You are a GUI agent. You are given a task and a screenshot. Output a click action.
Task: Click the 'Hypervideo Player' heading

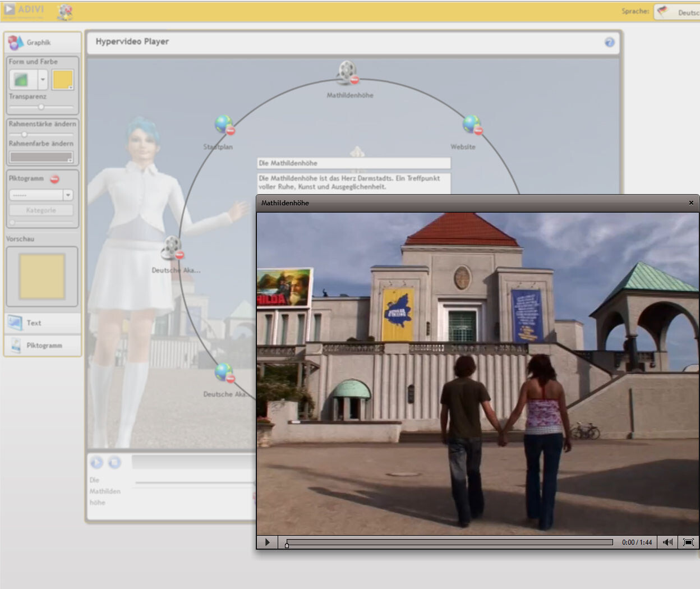tap(132, 42)
